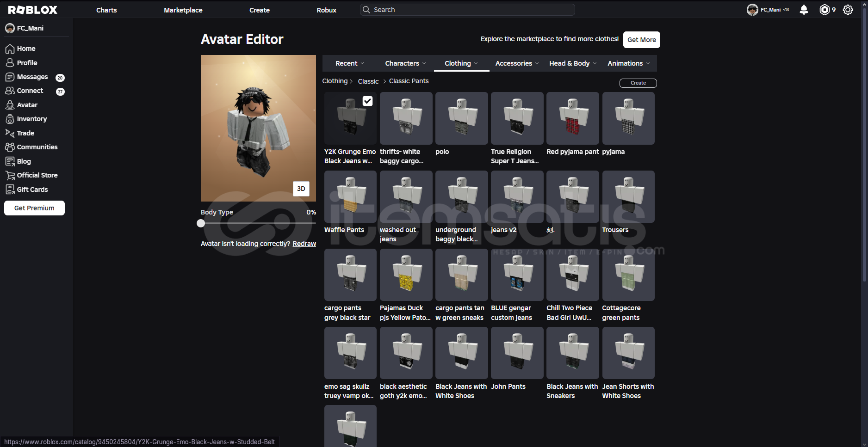Open the Robux nav item

pyautogui.click(x=326, y=10)
